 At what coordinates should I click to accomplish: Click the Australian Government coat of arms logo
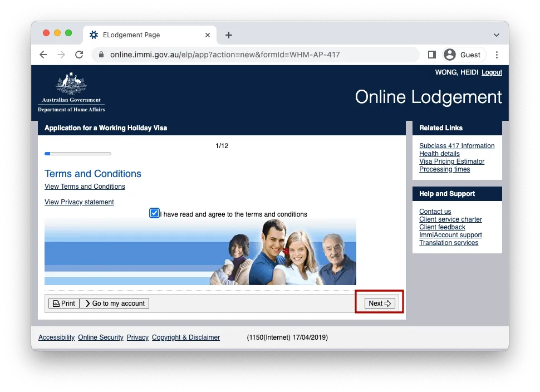[x=71, y=92]
